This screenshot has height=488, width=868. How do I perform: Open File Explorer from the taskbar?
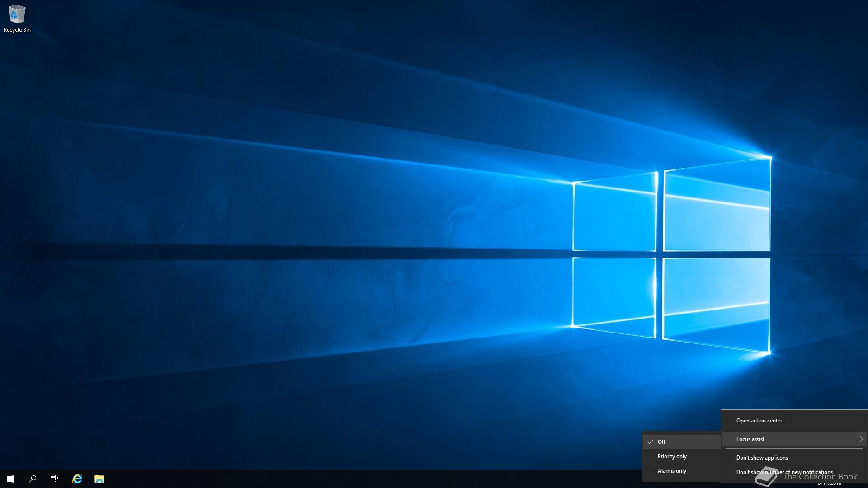point(99,479)
